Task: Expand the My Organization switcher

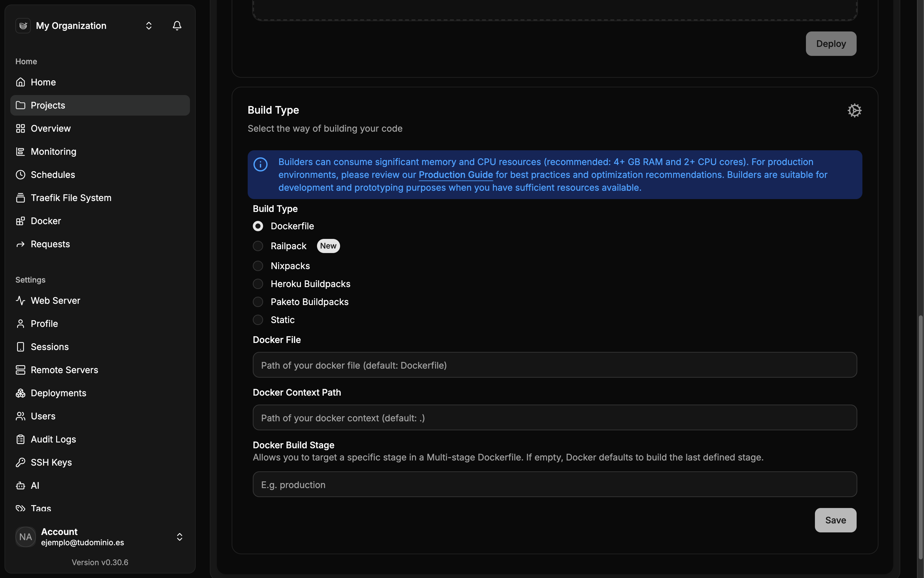Action: (149, 26)
